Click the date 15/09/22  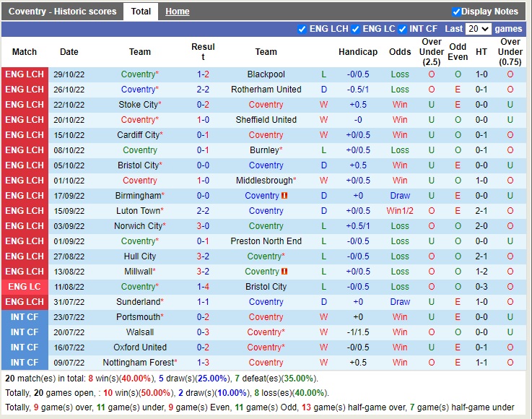69,211
